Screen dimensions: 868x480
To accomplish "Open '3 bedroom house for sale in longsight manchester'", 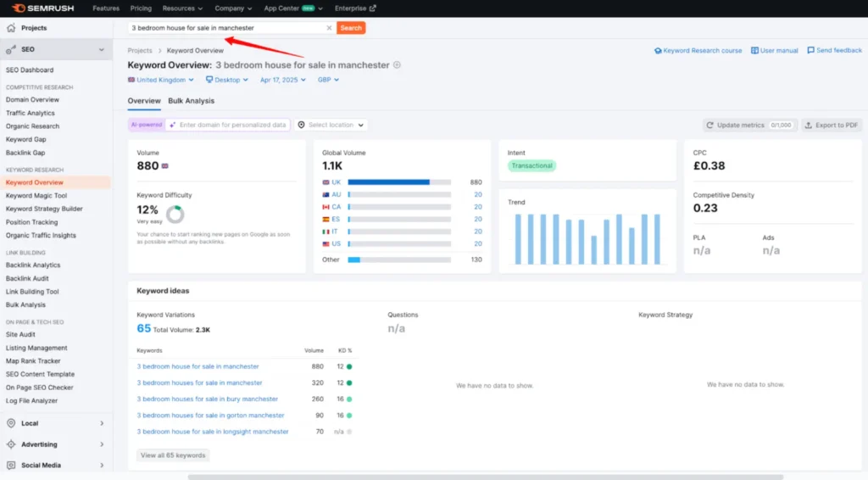I will pyautogui.click(x=213, y=432).
